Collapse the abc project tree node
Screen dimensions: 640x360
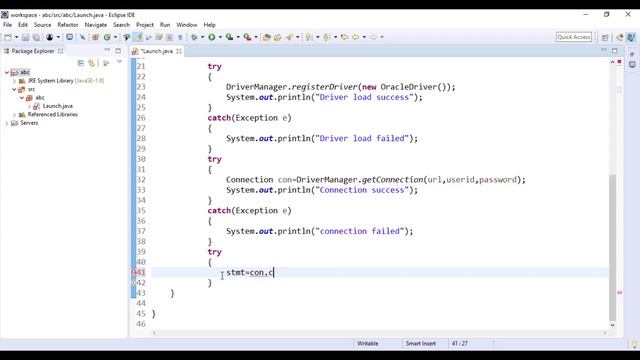(7, 72)
